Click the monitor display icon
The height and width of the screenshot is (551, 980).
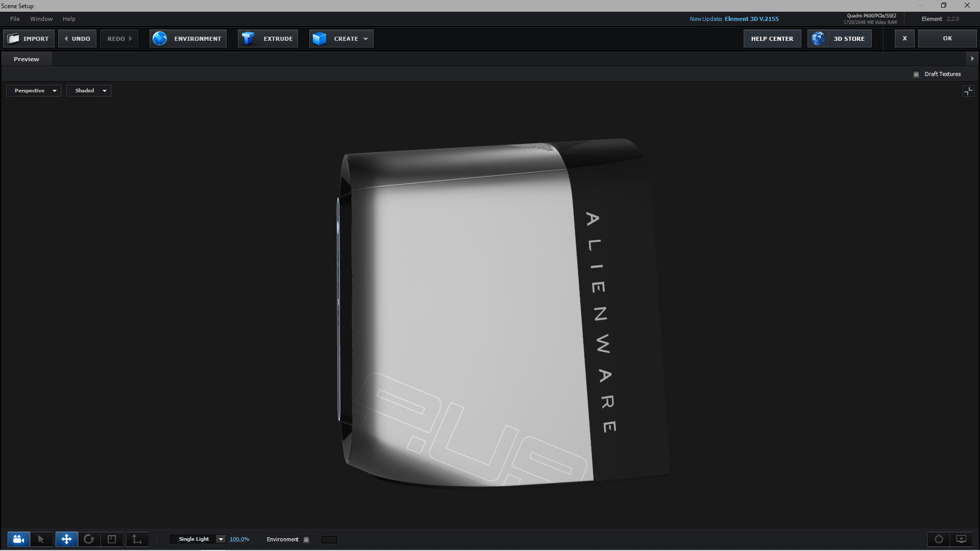pyautogui.click(x=961, y=539)
